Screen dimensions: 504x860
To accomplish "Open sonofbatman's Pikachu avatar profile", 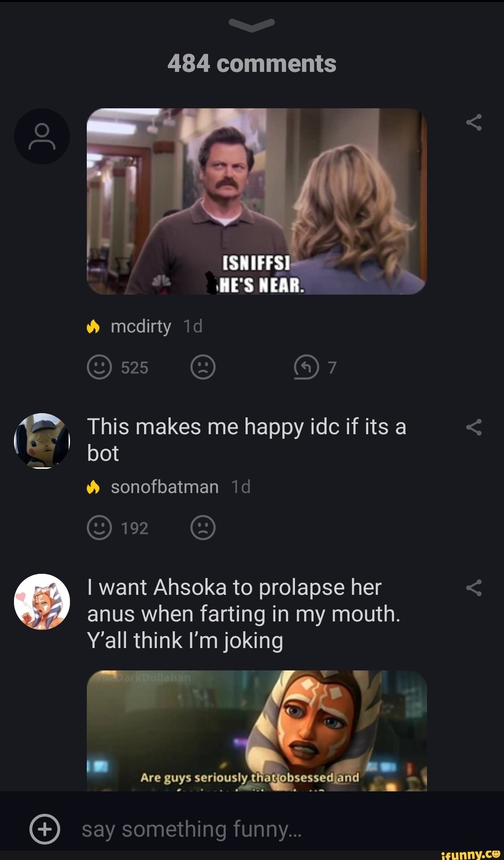I will coord(42,440).
